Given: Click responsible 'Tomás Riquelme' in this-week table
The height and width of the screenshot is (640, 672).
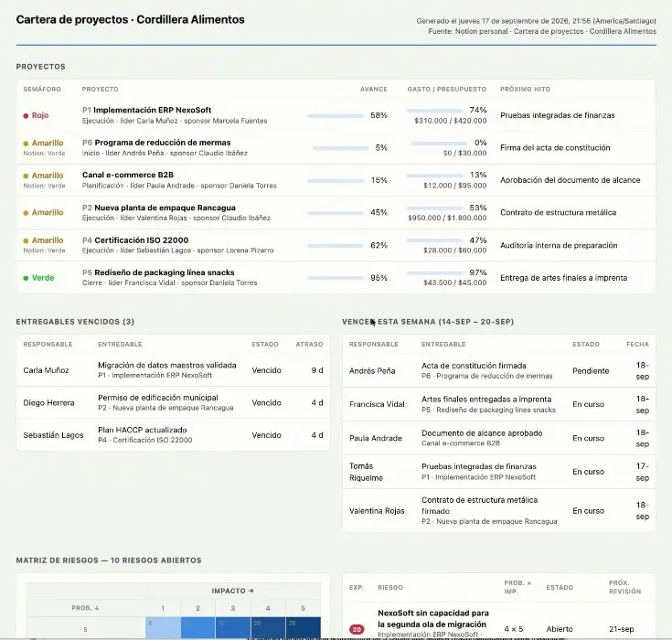Looking at the screenshot, I should coord(366,472).
